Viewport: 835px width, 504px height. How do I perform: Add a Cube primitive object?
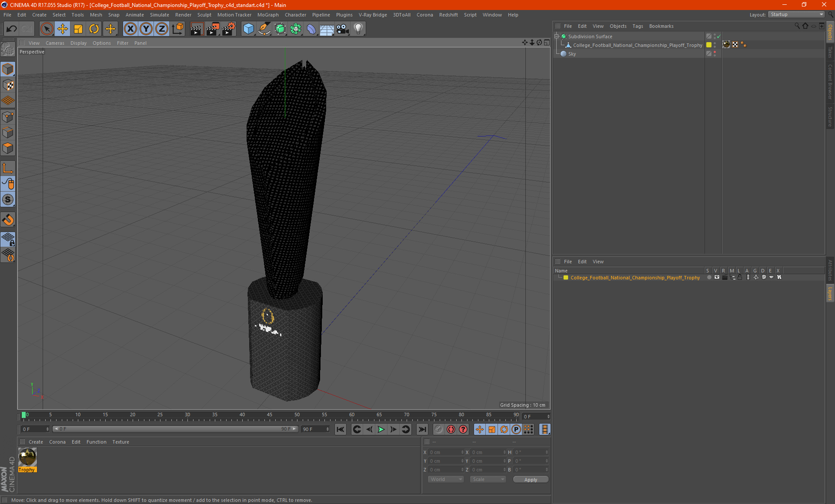(248, 29)
